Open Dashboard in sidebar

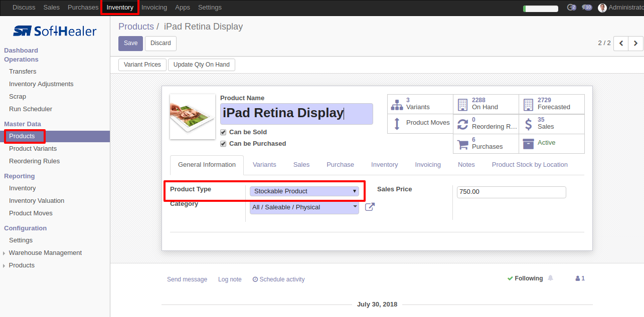point(21,51)
